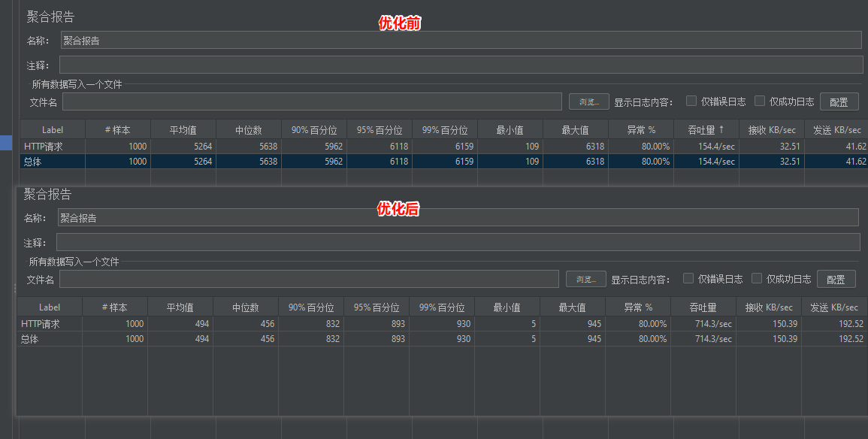
Task: Click 浏览 button in the lower report panel
Action: click(585, 279)
